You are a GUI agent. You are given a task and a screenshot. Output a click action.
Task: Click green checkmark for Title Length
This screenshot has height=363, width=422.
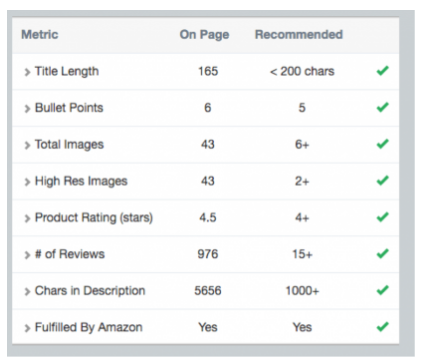(383, 71)
